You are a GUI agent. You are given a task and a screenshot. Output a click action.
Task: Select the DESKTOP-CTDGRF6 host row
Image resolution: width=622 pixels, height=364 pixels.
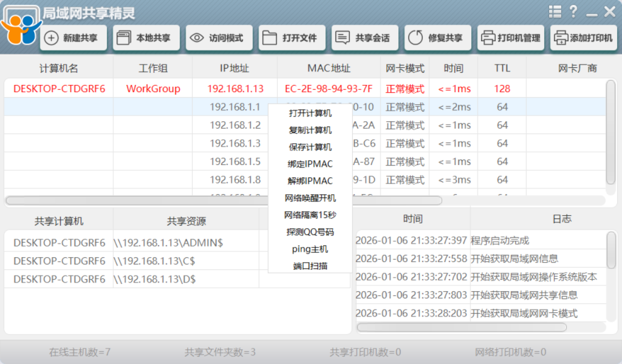tap(59, 89)
